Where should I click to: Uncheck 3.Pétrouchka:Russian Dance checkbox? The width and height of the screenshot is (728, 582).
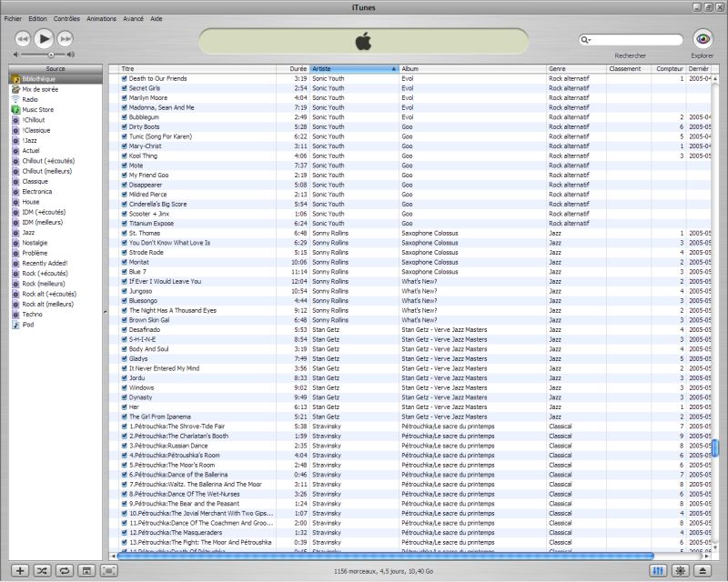124,446
